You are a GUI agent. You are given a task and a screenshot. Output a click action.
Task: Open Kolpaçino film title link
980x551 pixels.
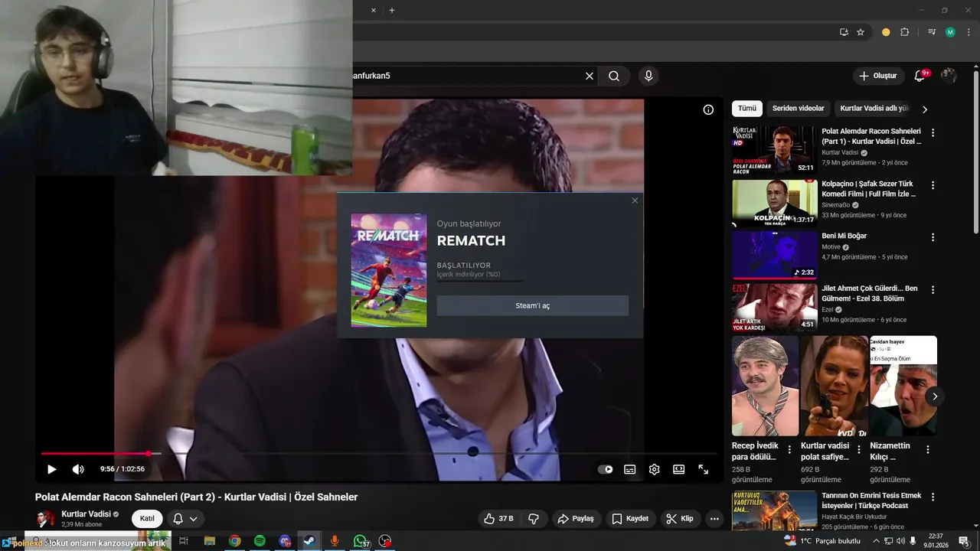point(868,189)
